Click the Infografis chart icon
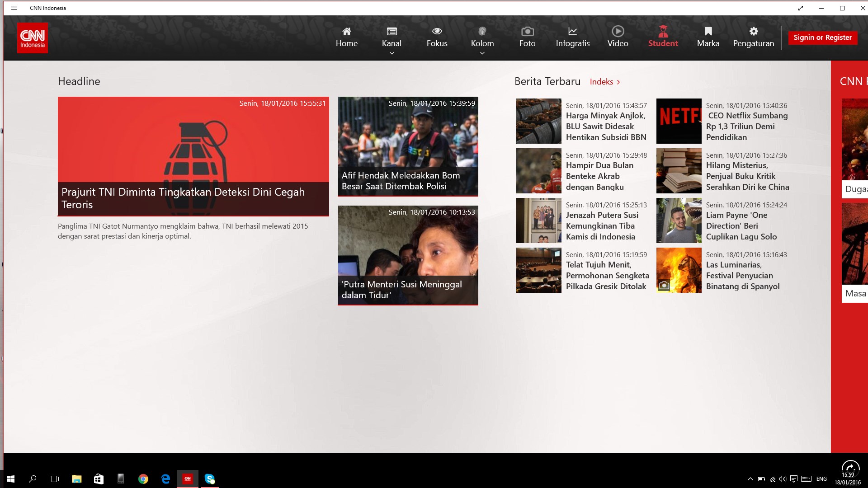Screen dimensions: 868x488 [x=572, y=31]
